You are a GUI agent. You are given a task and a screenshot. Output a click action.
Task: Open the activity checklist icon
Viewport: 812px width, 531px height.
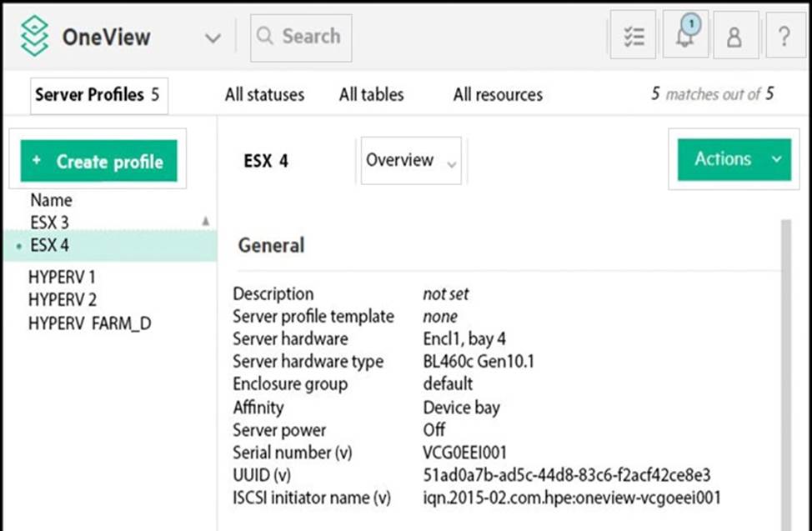coord(633,38)
